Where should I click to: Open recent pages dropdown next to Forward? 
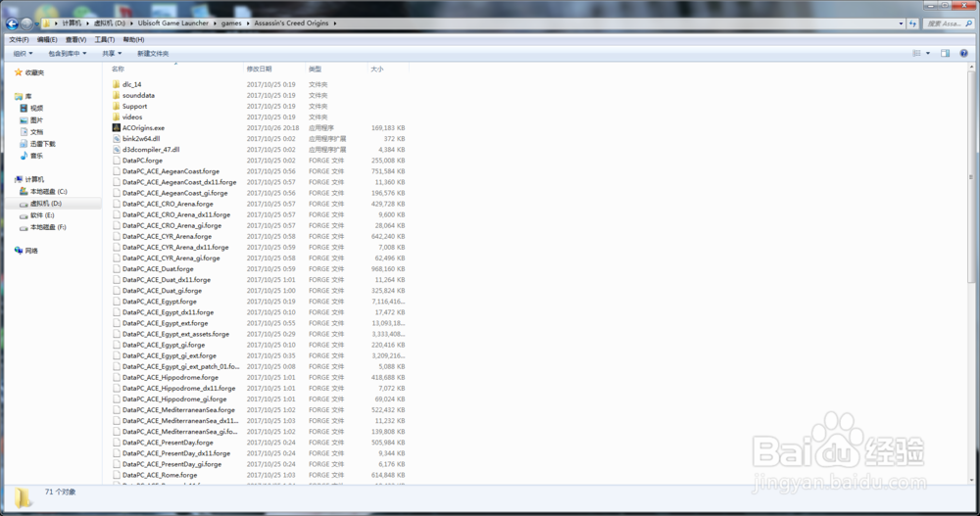pos(36,23)
